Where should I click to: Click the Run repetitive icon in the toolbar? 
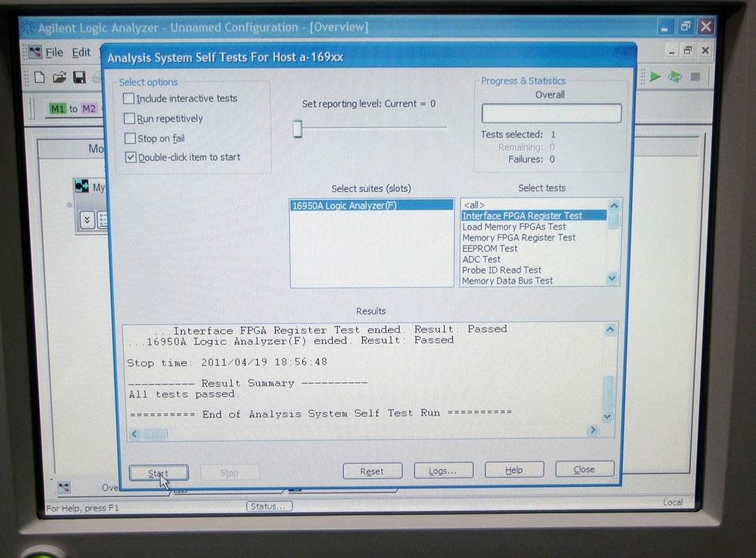point(675,76)
